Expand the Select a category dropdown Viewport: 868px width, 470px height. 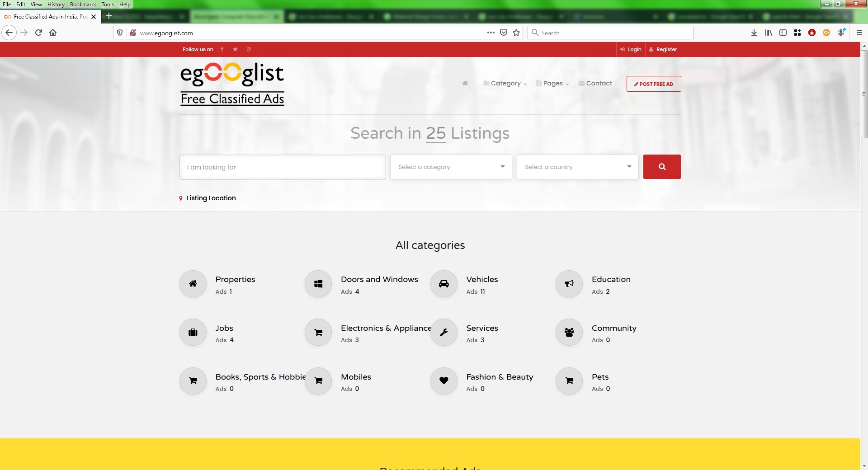[451, 167]
